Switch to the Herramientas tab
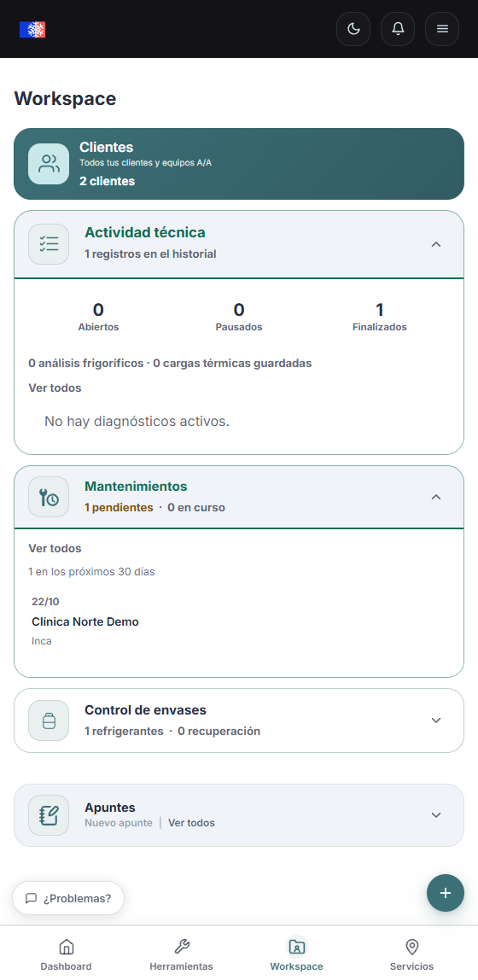The height and width of the screenshot is (980, 478). [181, 954]
